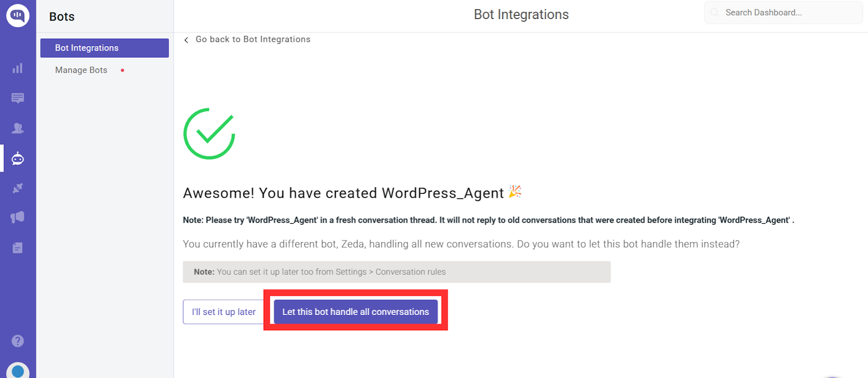Click the 'Bot Integrations' page title
Viewport: 868px width, 378px height.
pyautogui.click(x=521, y=15)
